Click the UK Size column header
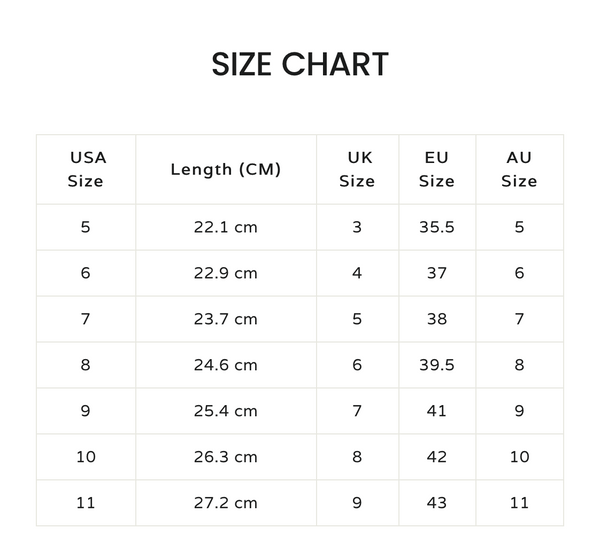 357,169
